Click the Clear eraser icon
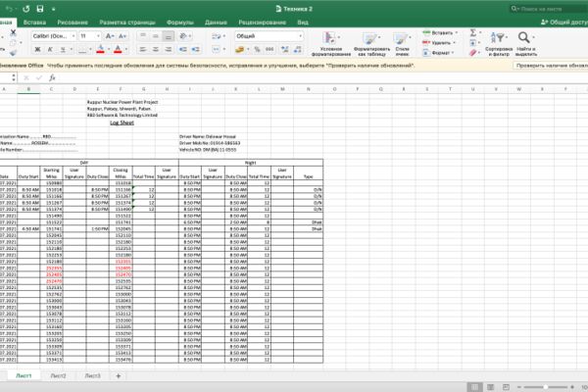This screenshot has height=392, width=588. click(x=473, y=53)
